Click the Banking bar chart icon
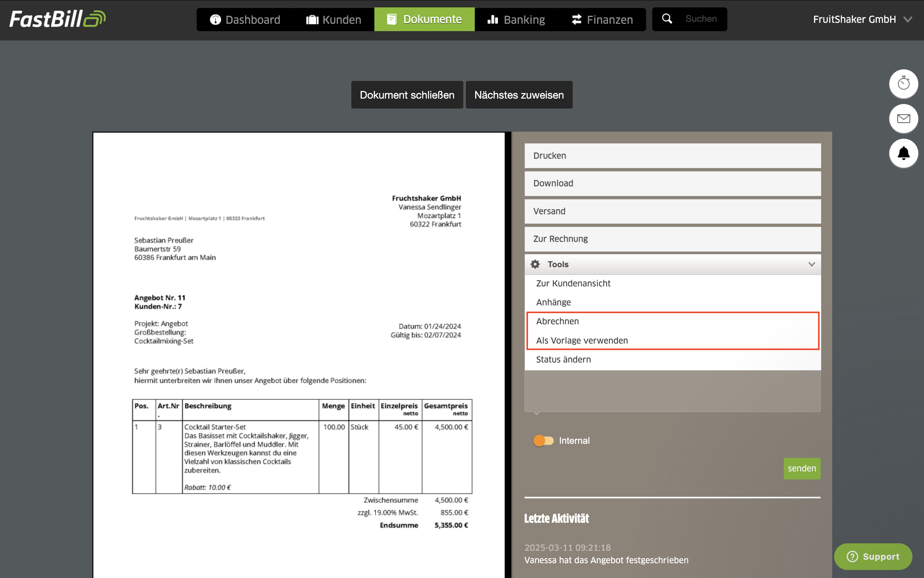924x578 pixels. pyautogui.click(x=492, y=20)
